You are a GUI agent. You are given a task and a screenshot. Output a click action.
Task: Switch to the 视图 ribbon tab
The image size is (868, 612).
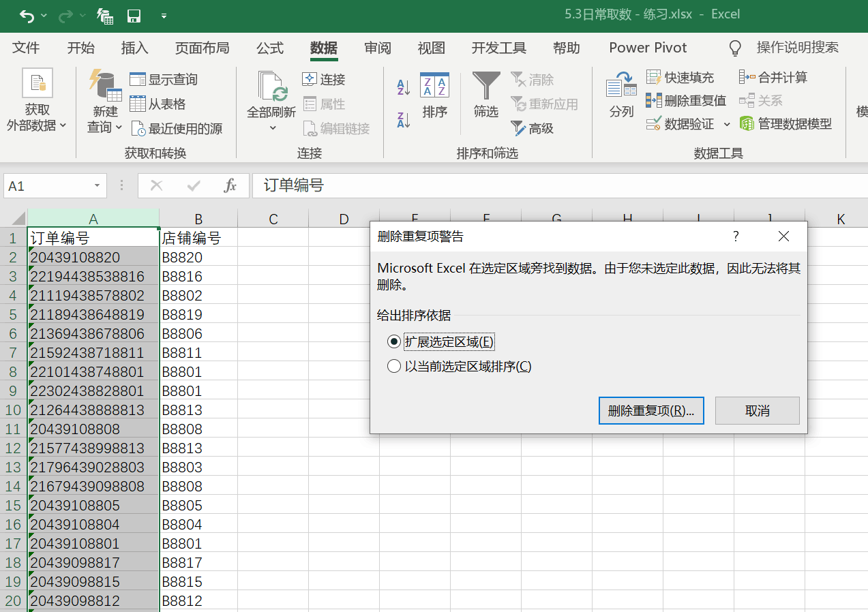point(432,48)
